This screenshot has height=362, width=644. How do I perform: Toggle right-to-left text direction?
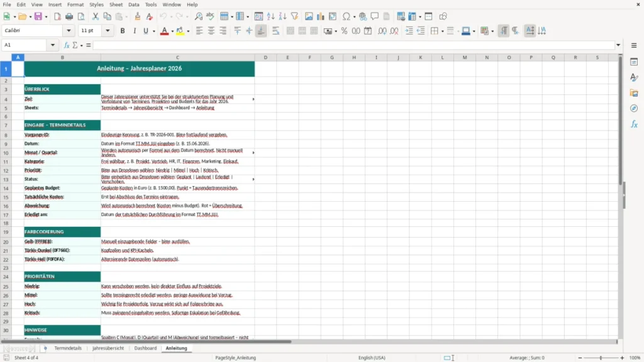tap(516, 31)
